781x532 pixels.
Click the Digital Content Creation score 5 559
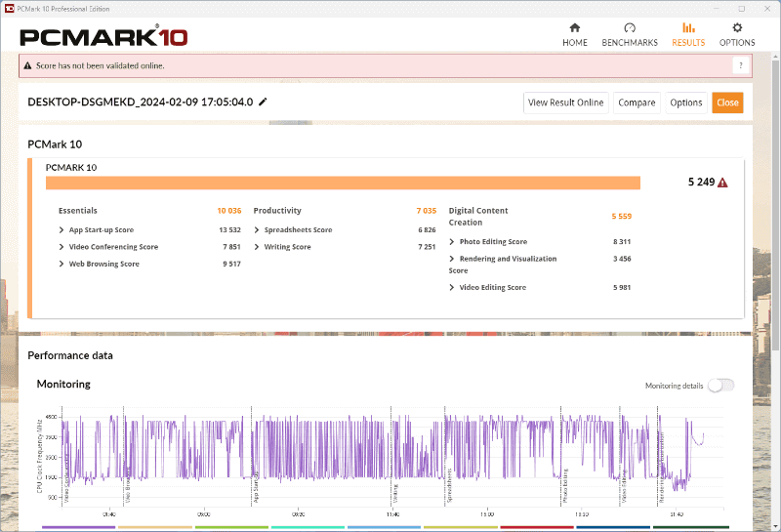coord(622,216)
